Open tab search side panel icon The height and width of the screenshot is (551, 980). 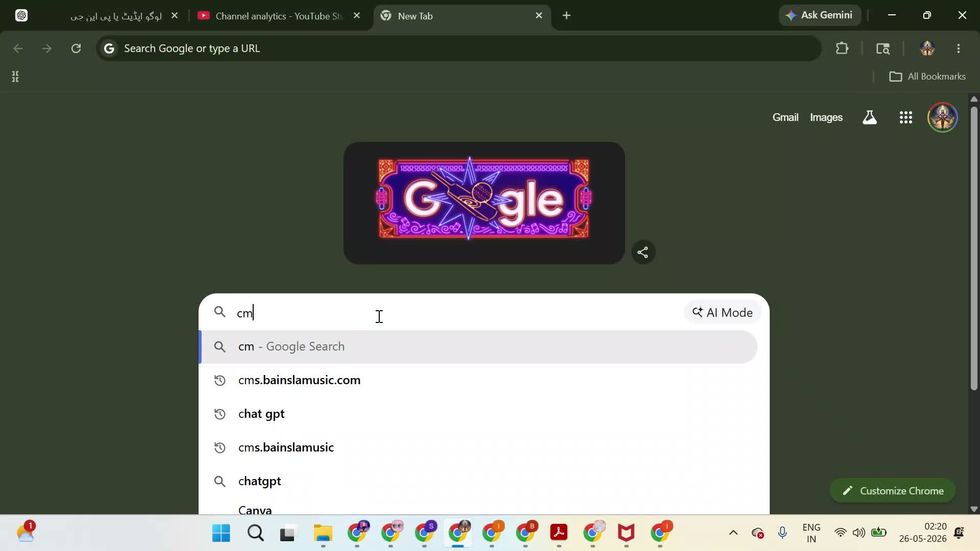click(x=883, y=48)
